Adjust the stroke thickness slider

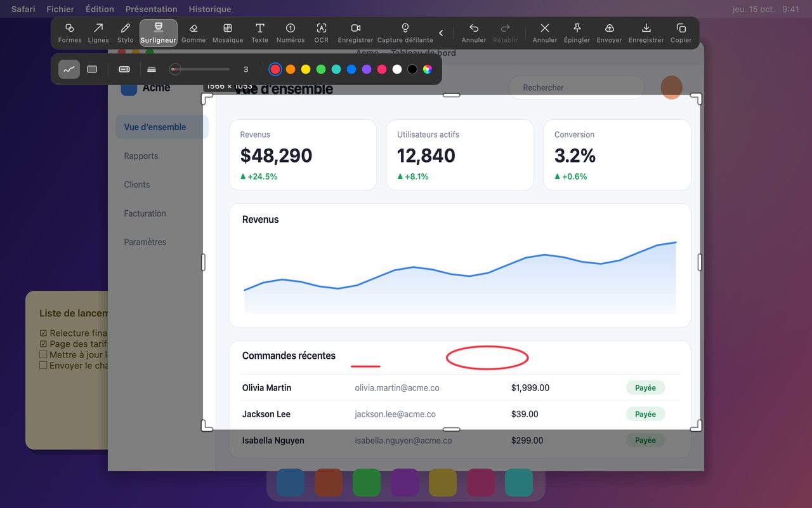click(200, 69)
